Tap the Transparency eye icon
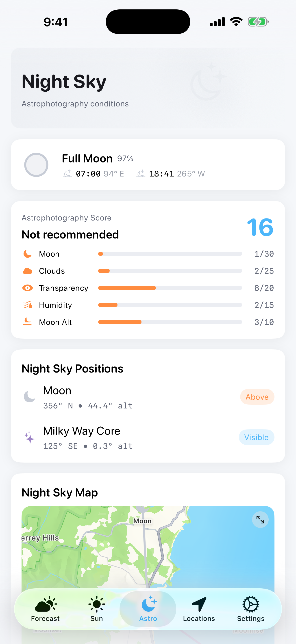The width and height of the screenshot is (296, 644). click(x=27, y=288)
